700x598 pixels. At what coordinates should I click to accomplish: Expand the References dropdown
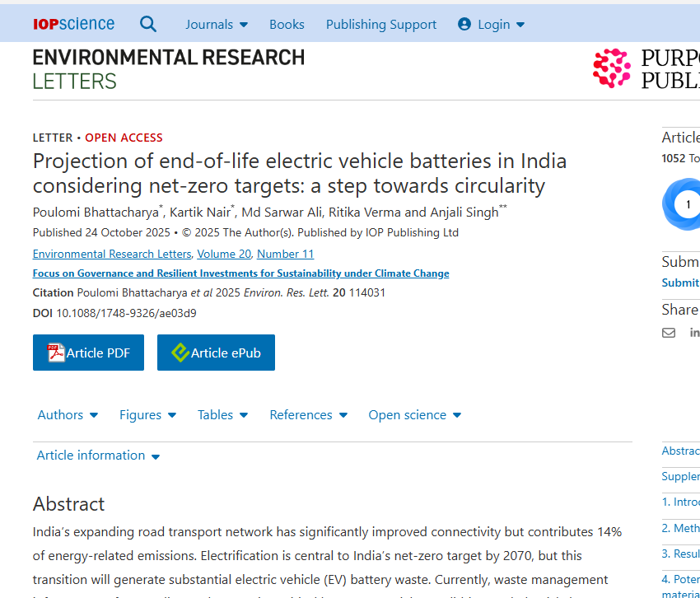point(309,415)
